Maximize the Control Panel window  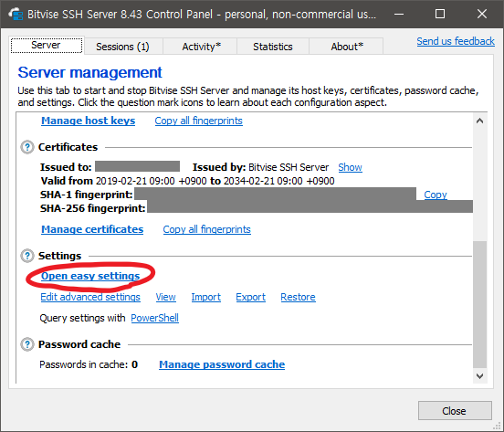pos(440,14)
